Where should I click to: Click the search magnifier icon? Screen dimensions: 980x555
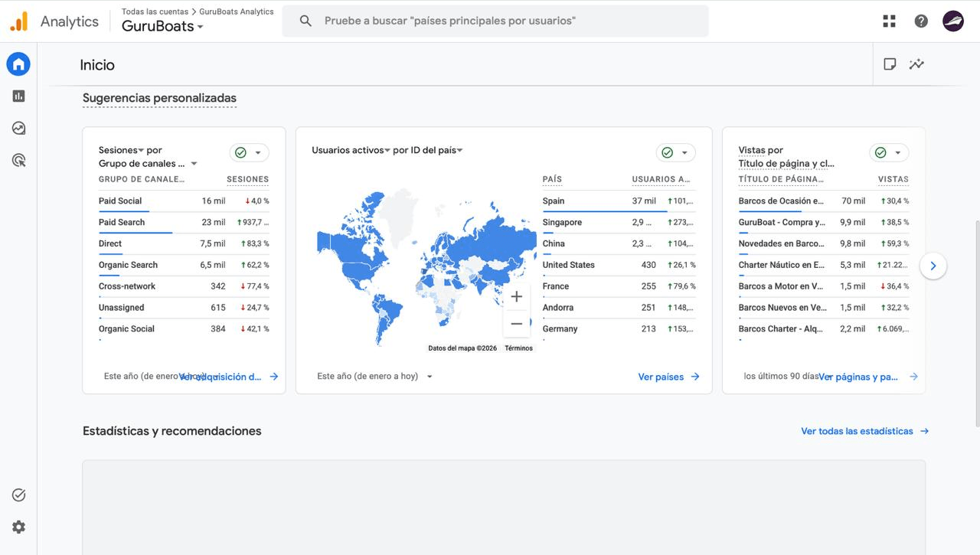pos(305,21)
